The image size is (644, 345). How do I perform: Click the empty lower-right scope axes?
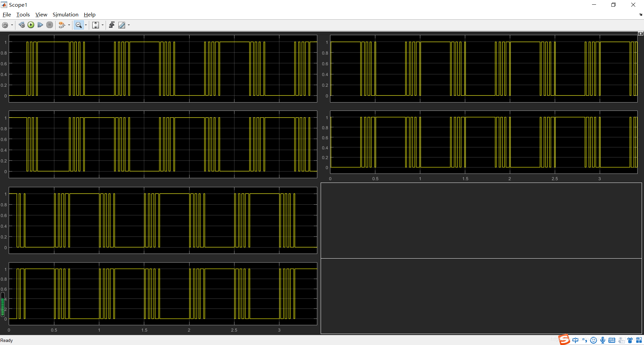pyautogui.click(x=481, y=296)
